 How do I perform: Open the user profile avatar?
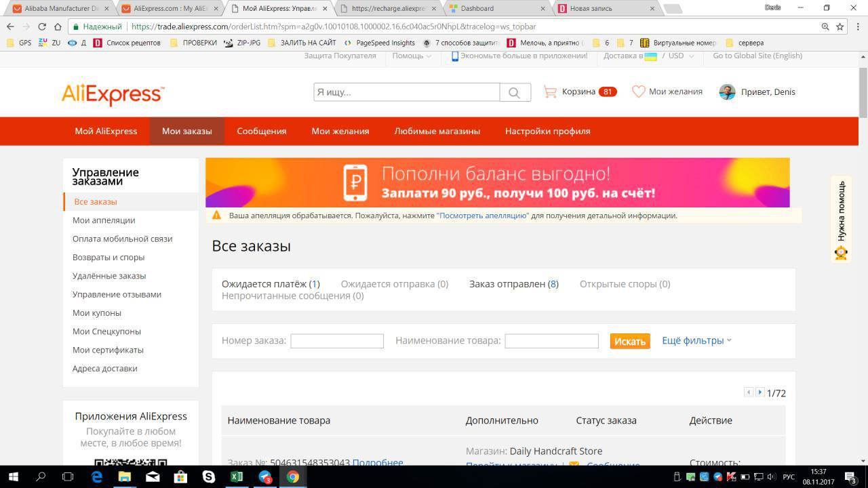(x=727, y=92)
